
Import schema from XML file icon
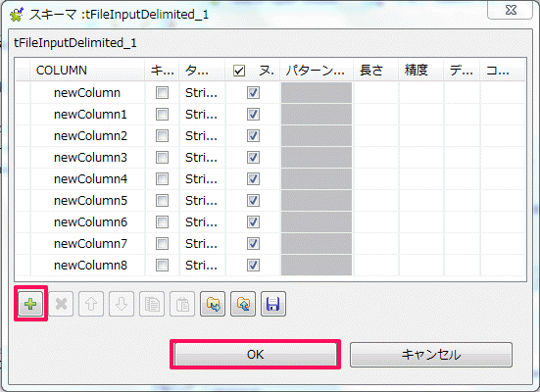click(x=213, y=304)
